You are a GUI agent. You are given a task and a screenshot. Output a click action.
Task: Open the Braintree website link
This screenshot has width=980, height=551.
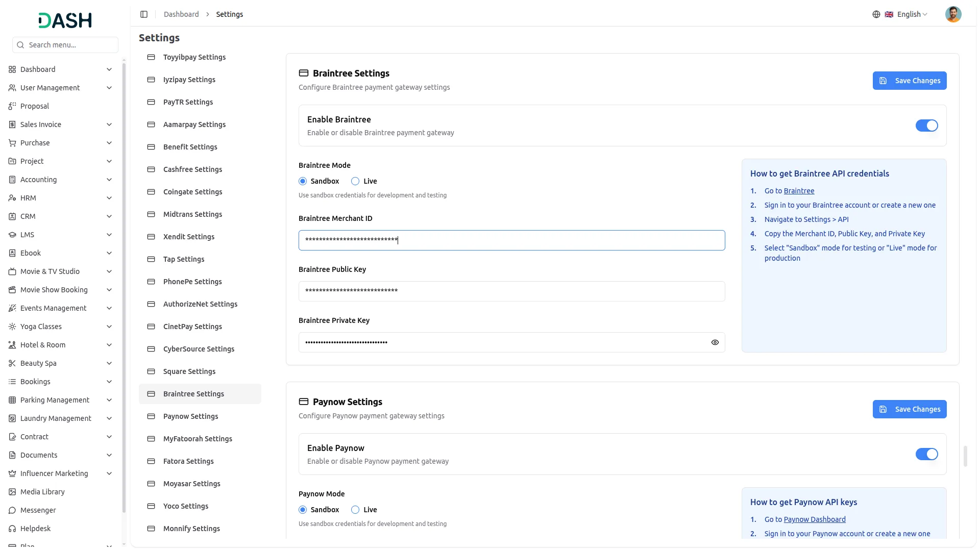point(799,191)
